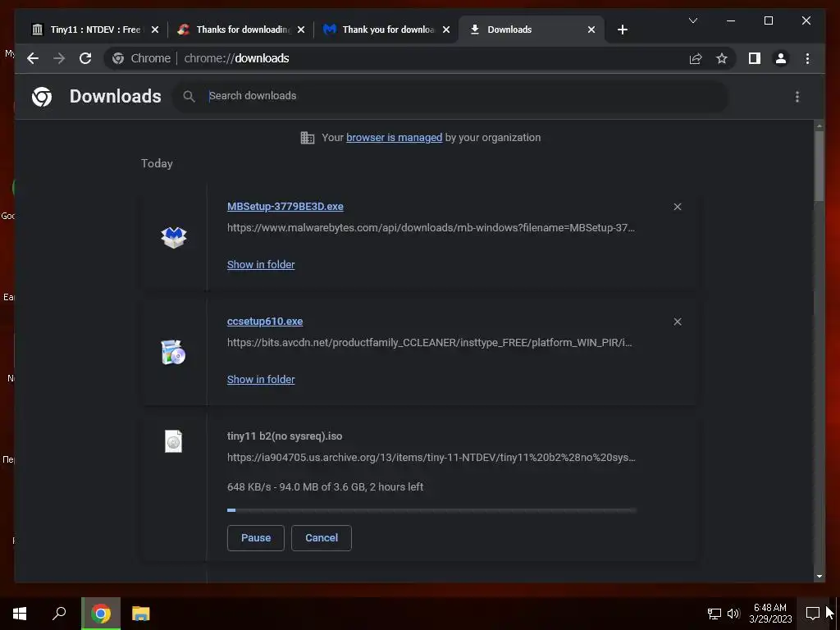This screenshot has width=840, height=630.
Task: Pause the tiny11 ISO download
Action: click(256, 538)
